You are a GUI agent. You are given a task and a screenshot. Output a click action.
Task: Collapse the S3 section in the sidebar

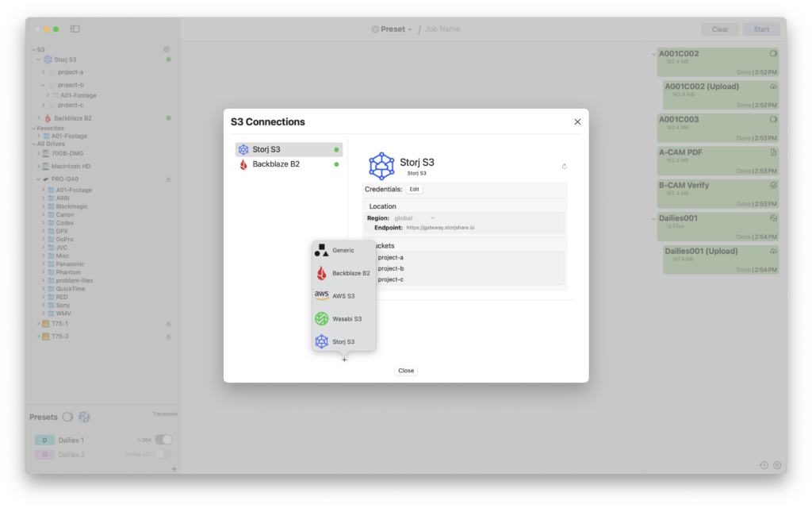33,50
